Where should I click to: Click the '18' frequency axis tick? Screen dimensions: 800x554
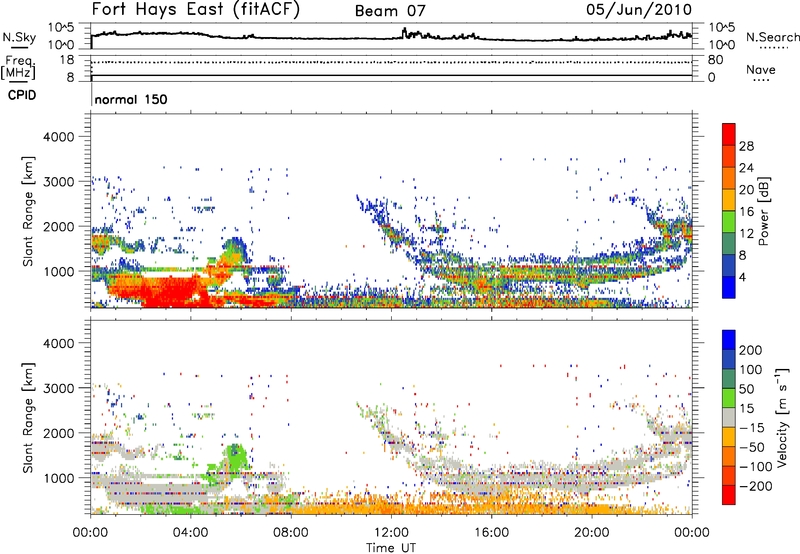click(x=67, y=60)
